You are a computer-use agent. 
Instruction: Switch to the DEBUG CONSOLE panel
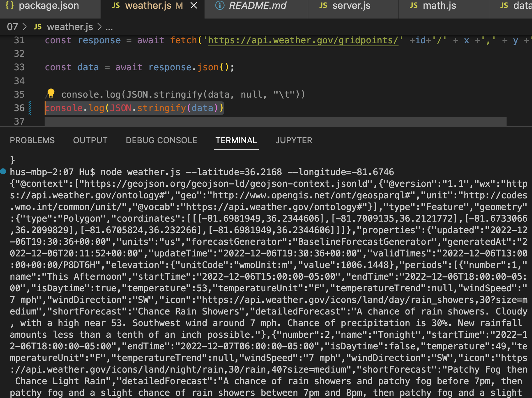161,140
